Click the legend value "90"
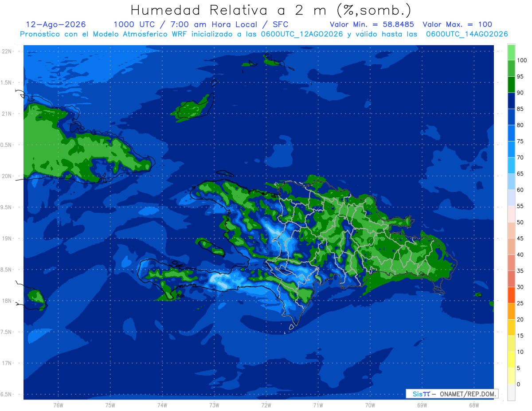Viewport: 532px width, 411px height. [x=520, y=93]
